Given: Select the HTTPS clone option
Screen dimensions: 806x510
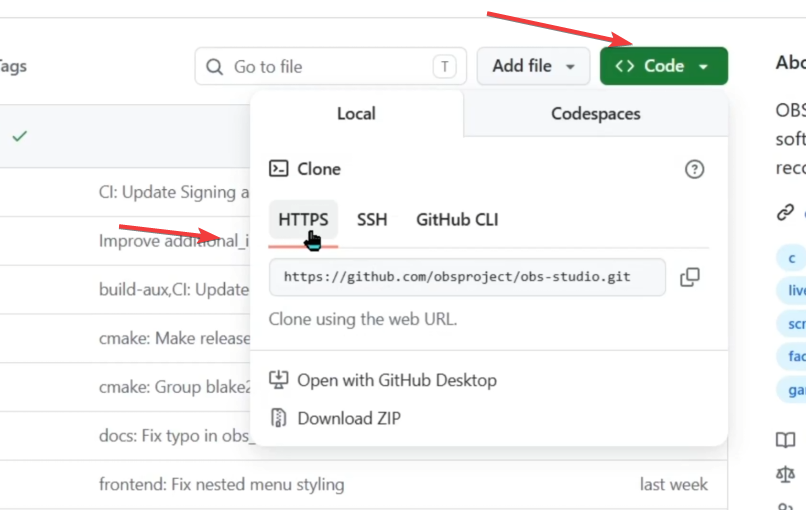Looking at the screenshot, I should 303,220.
